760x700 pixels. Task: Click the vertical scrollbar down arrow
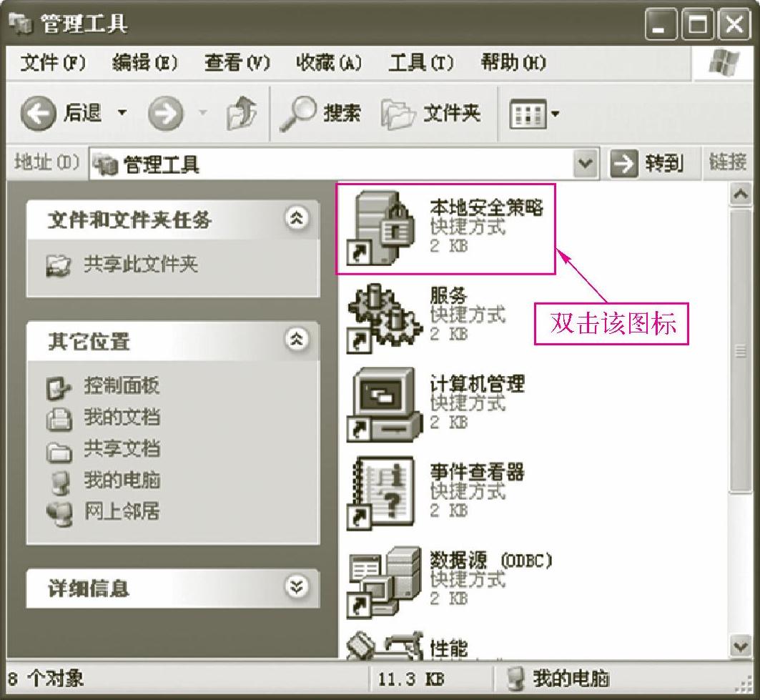point(741,646)
